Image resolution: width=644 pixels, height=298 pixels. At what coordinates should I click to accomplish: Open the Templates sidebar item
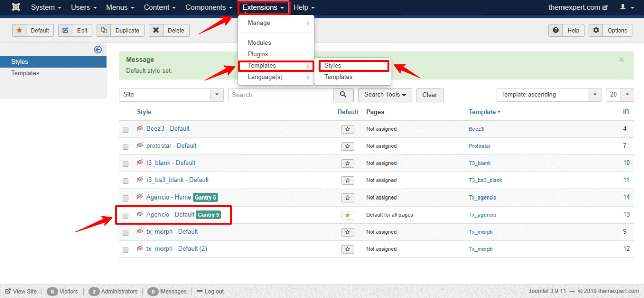(25, 73)
